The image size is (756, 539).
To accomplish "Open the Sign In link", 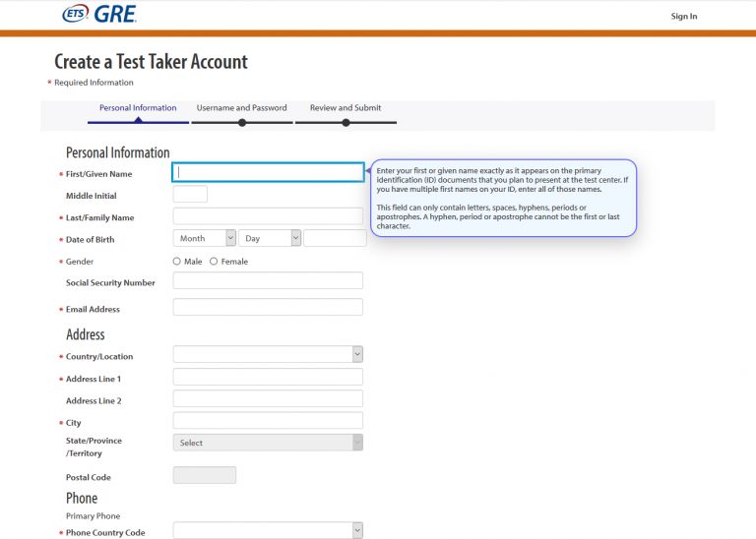I will pos(683,16).
